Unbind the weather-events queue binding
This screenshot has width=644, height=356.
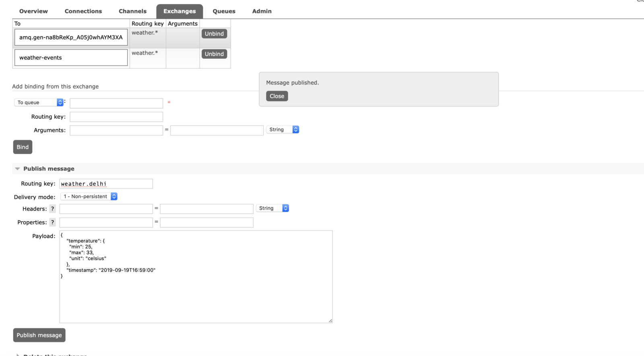pyautogui.click(x=214, y=54)
